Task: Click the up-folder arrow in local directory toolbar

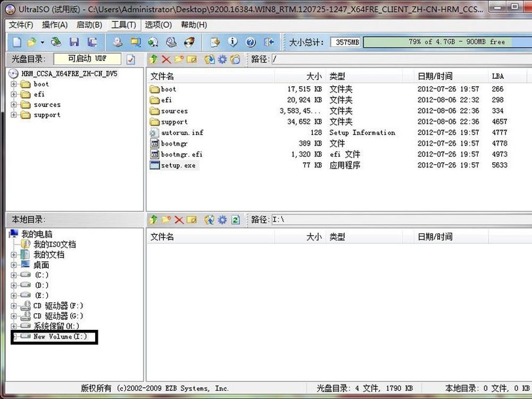Action: [153, 220]
